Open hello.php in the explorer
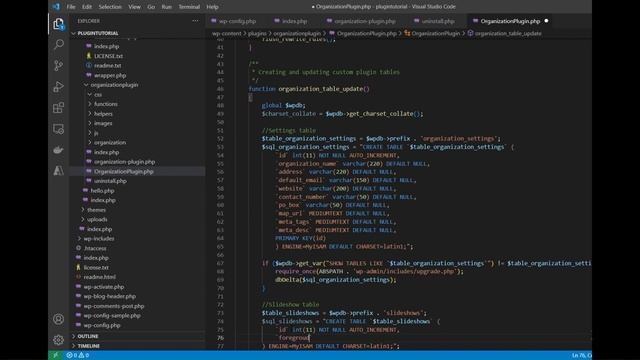The height and width of the screenshot is (360, 640). [x=102, y=191]
